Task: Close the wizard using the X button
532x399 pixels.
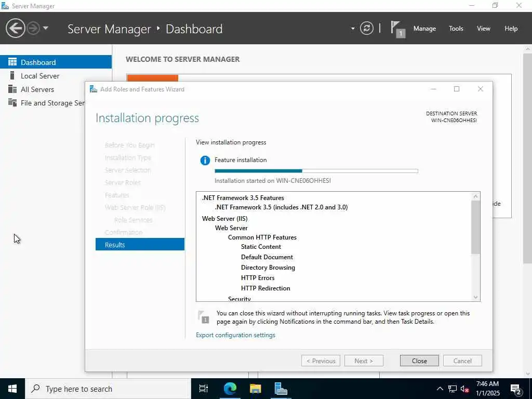Action: [481, 89]
